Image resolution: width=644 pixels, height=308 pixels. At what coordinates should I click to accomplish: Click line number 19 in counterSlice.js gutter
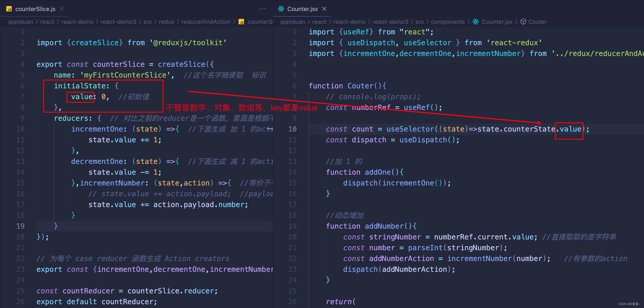20,226
